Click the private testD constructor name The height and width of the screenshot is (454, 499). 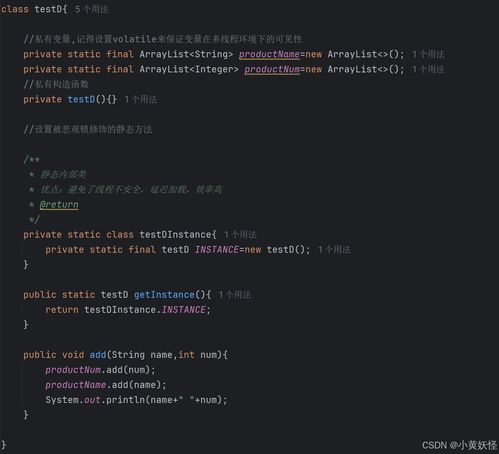[x=81, y=99]
